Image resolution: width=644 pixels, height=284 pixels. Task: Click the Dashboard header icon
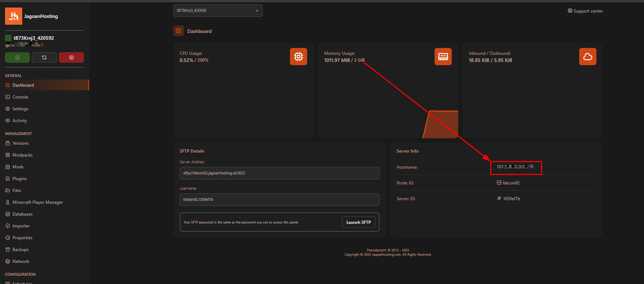click(x=179, y=31)
